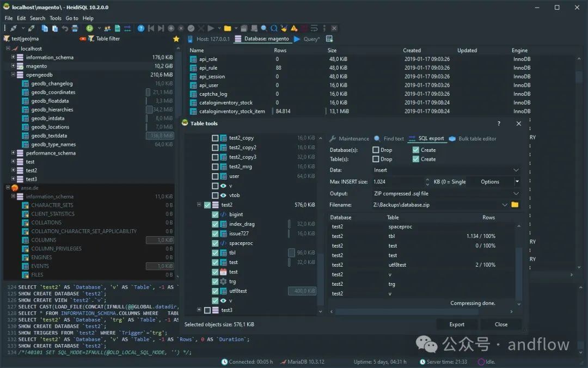Screen dimensions: 588x368
Task: Click the Filename input field
Action: point(436,205)
